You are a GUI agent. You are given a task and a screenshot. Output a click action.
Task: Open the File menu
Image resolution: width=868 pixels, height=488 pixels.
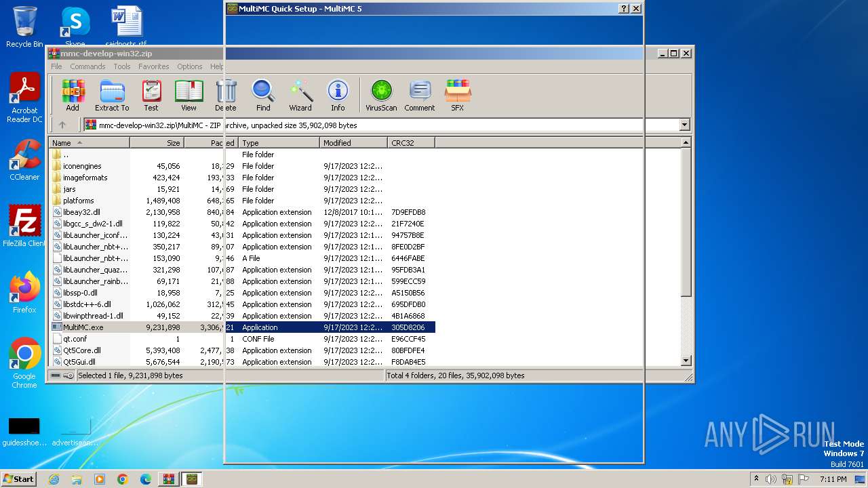[56, 66]
